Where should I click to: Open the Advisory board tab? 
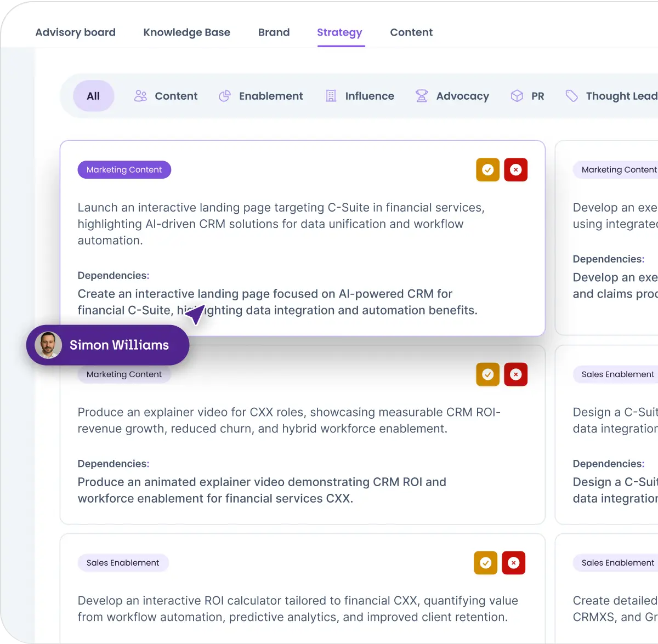75,32
